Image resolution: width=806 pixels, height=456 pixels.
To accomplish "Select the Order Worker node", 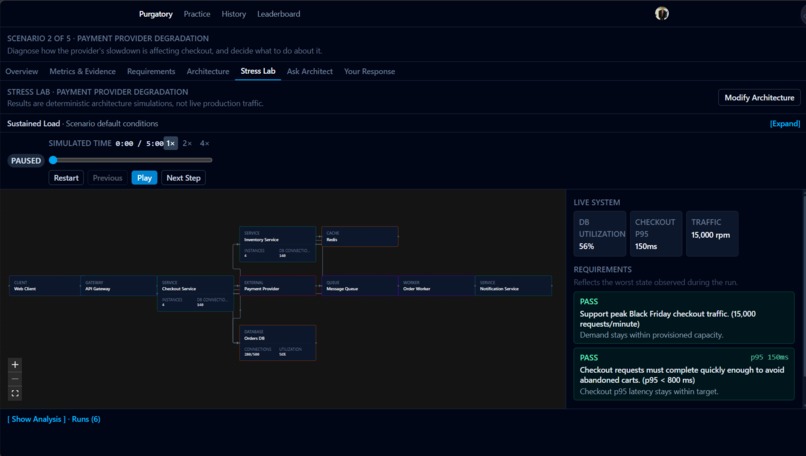I will coord(436,286).
